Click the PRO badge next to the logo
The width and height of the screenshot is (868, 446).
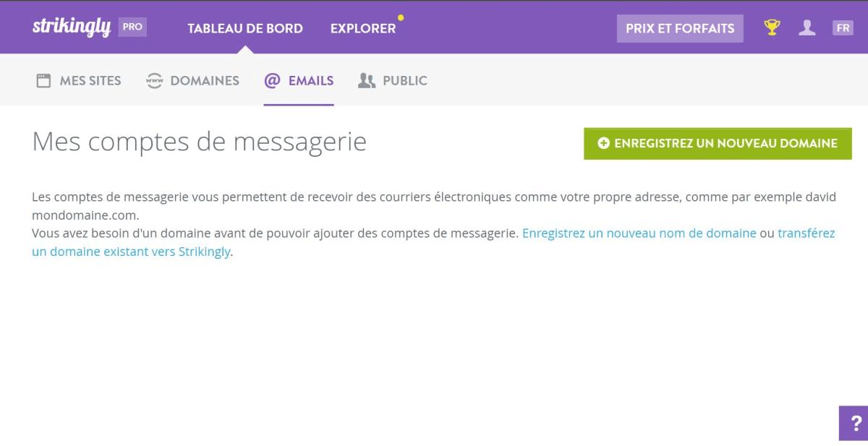coord(134,26)
